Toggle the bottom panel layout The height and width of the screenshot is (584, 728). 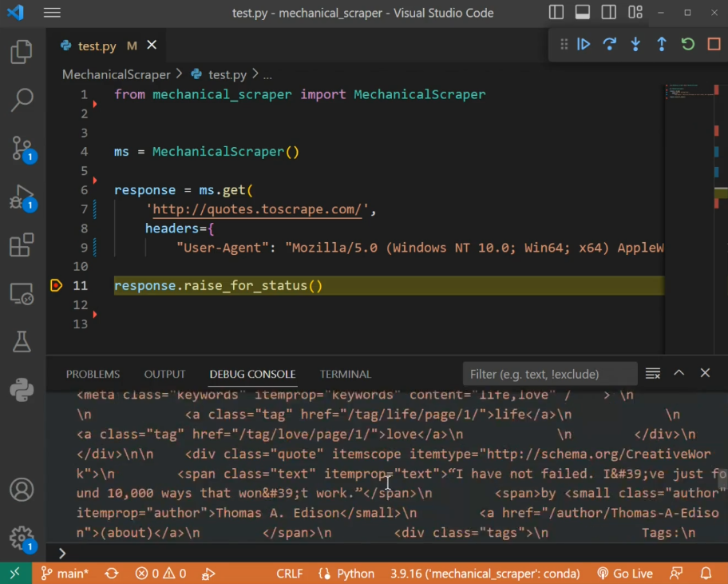[x=582, y=13]
